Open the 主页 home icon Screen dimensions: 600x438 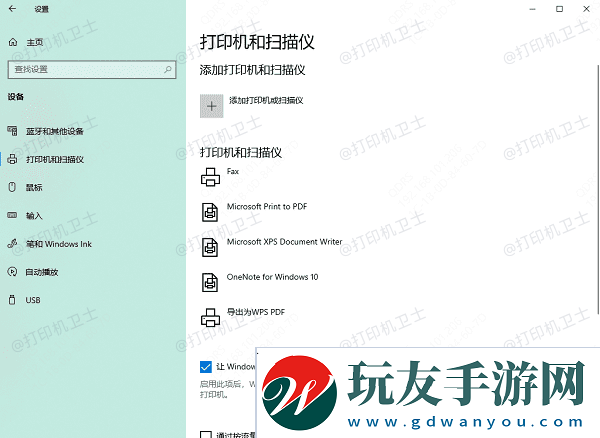pos(13,42)
